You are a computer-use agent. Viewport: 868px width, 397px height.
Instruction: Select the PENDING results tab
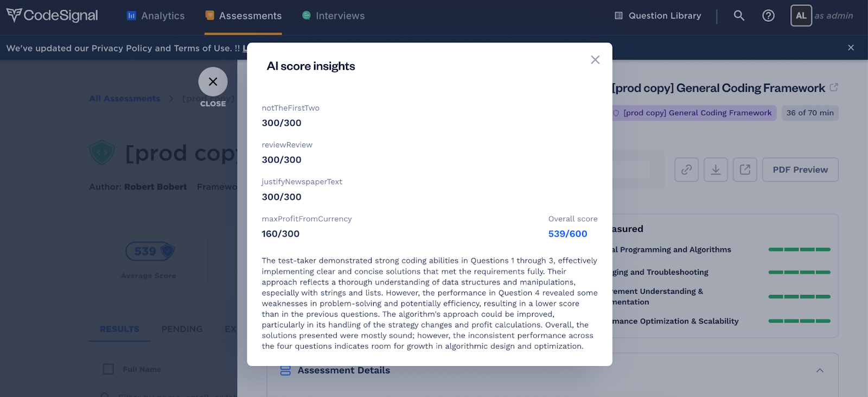pos(182,329)
